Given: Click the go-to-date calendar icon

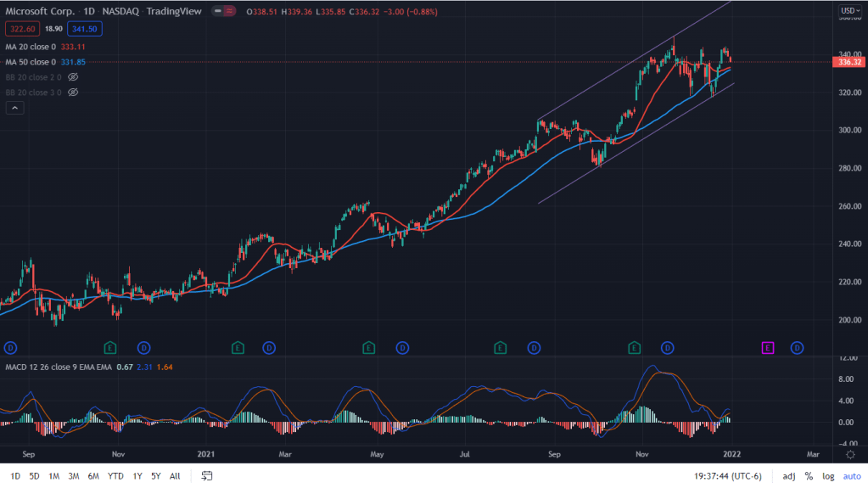Looking at the screenshot, I should click(x=206, y=476).
